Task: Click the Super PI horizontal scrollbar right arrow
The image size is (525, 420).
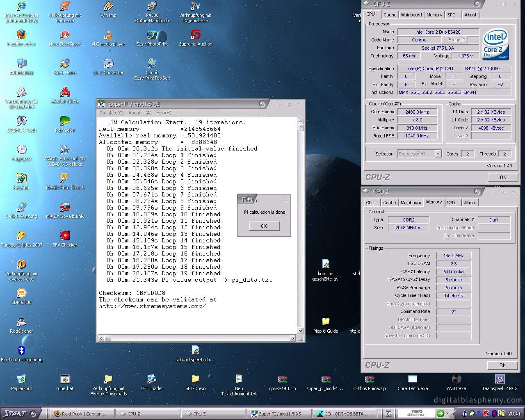Action: pyautogui.click(x=293, y=338)
